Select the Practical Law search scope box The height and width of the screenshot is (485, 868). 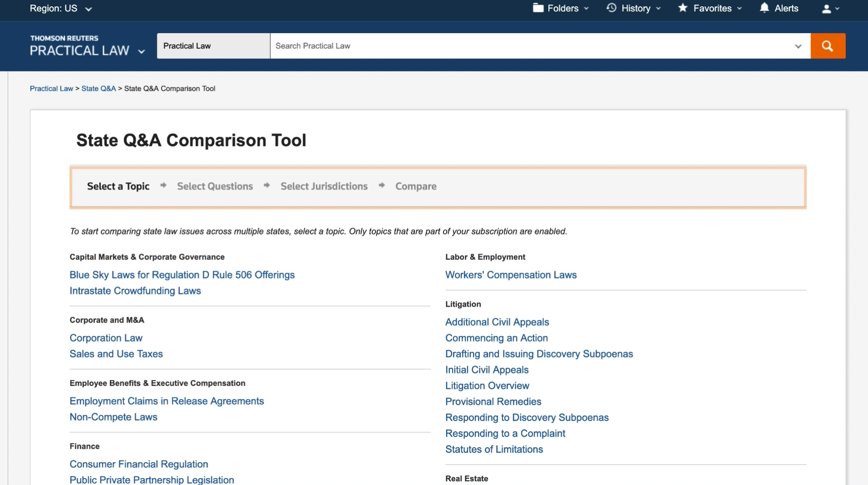coord(213,46)
